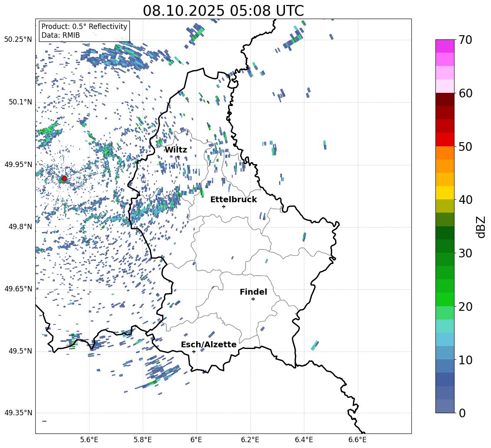Click the 50 value on the colorbar

point(465,146)
